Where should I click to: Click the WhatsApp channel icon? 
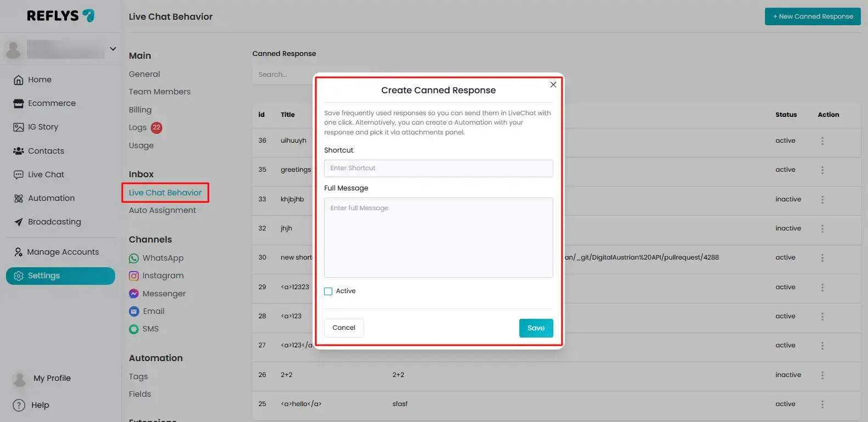pyautogui.click(x=134, y=258)
